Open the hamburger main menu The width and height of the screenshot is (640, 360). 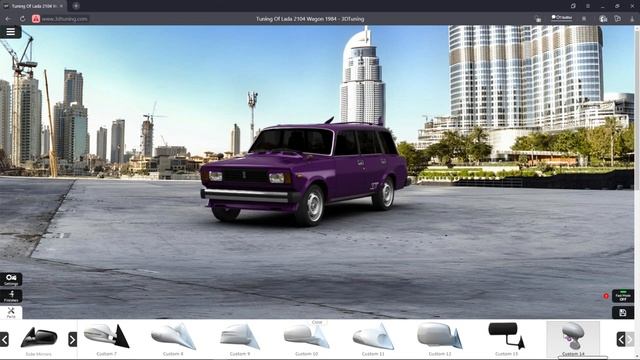[11, 31]
